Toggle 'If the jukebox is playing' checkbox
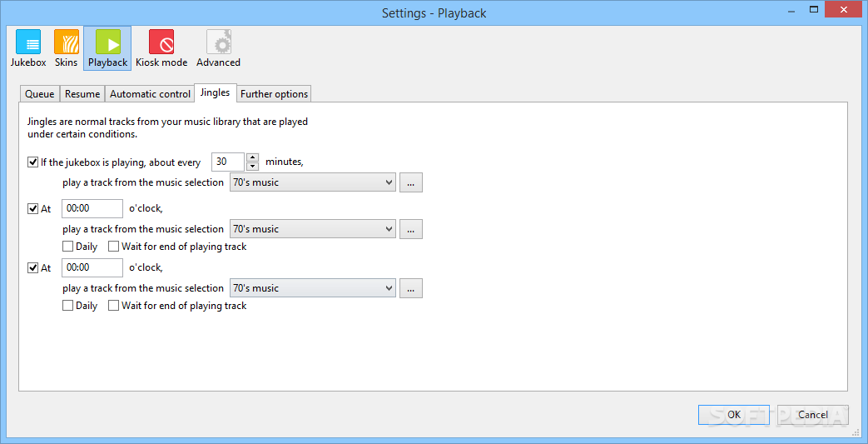The image size is (868, 444). point(32,162)
